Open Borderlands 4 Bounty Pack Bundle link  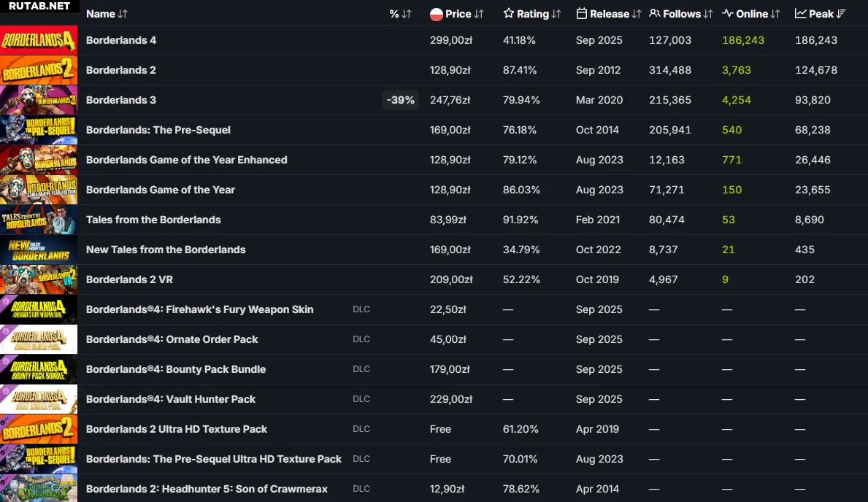(x=176, y=369)
